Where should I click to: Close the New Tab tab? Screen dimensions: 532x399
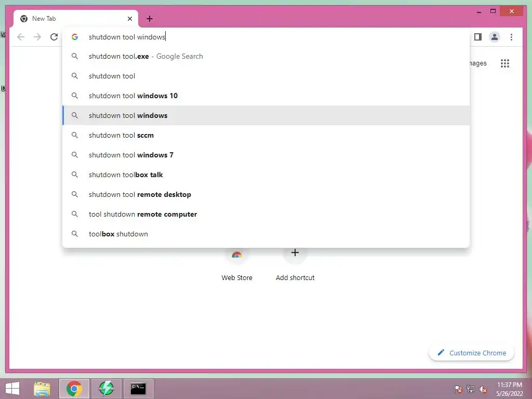tap(129, 19)
